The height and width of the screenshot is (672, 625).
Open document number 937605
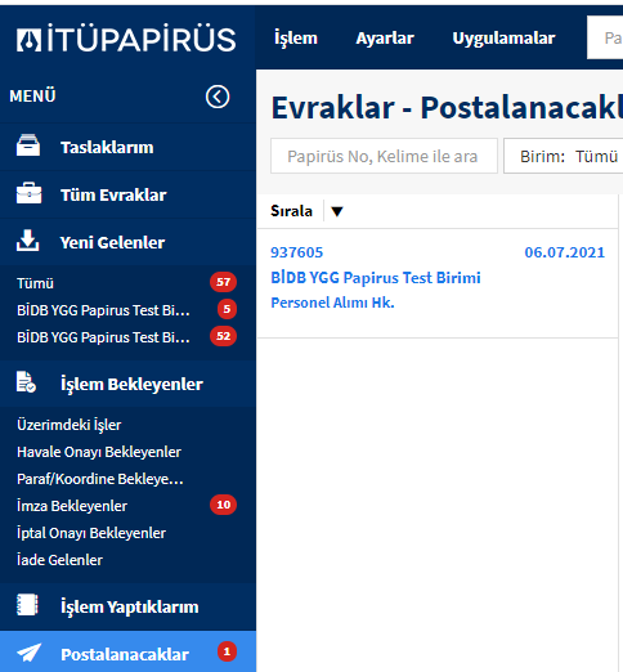pos(297,252)
